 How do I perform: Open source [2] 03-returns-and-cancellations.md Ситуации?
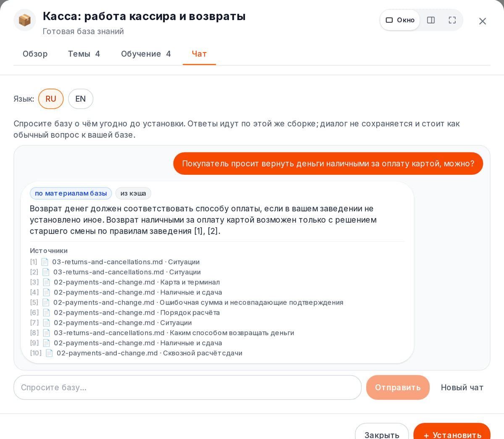coord(115,272)
